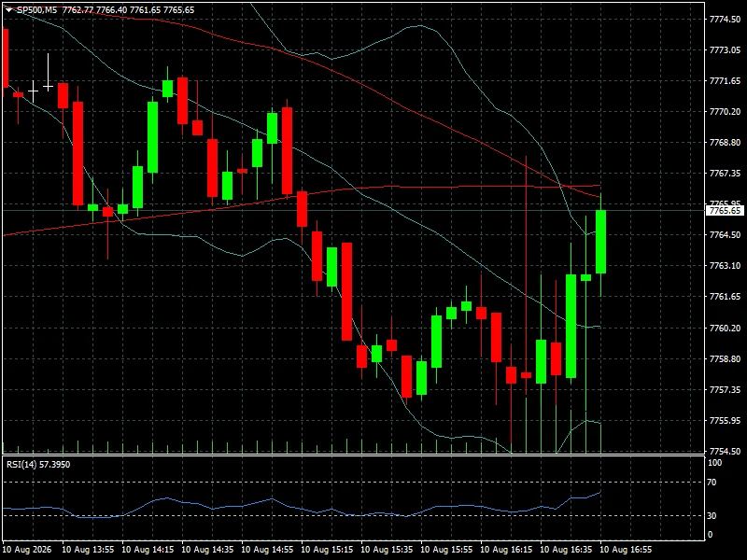Click the 7770.20 price scale label

click(725, 111)
